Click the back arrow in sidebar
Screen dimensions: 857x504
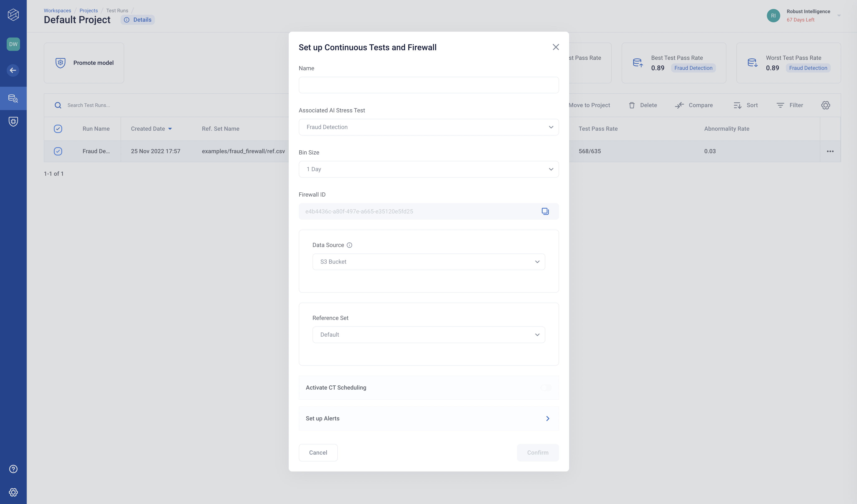tap(13, 70)
